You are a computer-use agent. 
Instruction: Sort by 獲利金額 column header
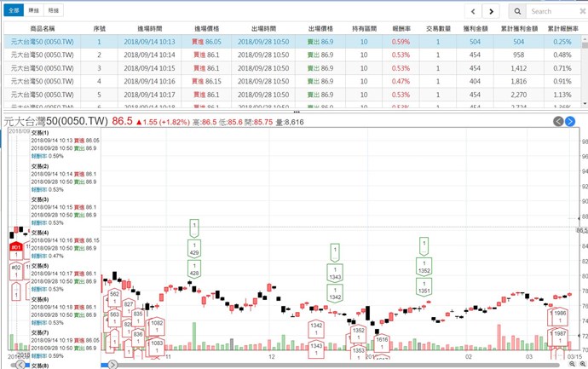475,28
